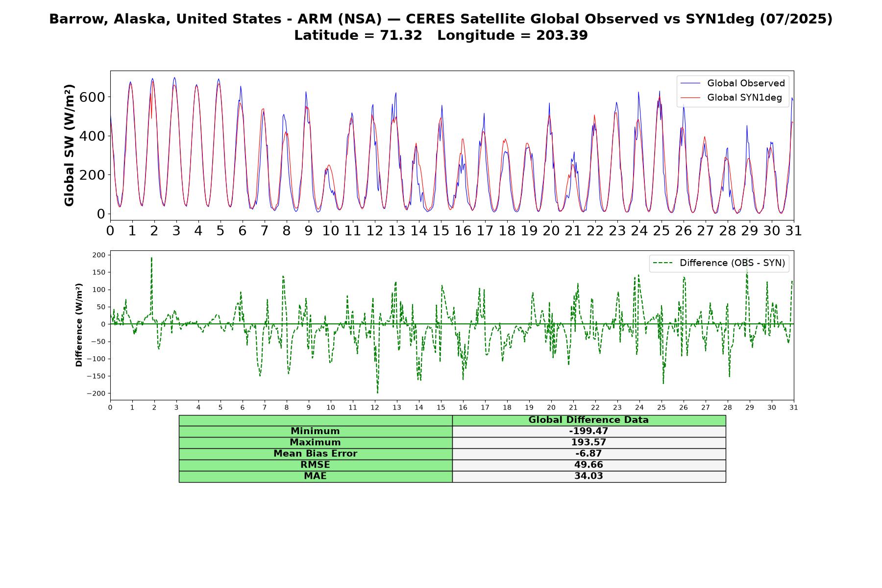Screen dimensions: 882x588
Task: Click day 31 tick on difference chart
Action: tap(794, 408)
